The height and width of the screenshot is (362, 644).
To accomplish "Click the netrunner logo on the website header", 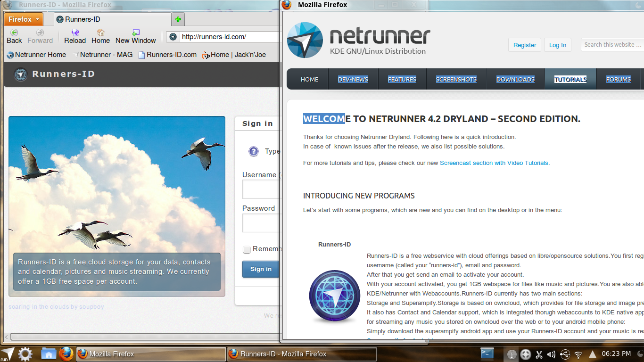I will coord(359,41).
